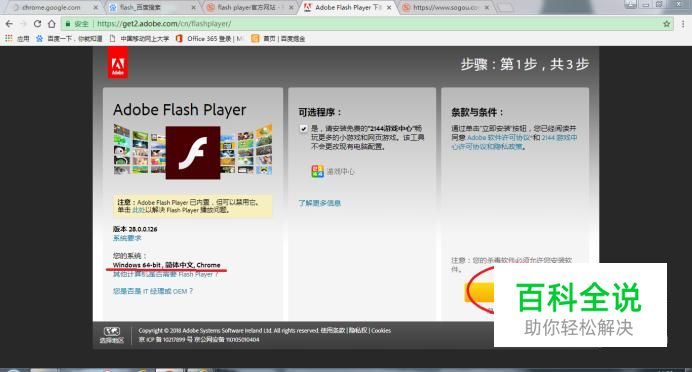Viewport: 692px width, 372px height.
Task: Open the learn more link under optional offer
Action: pyautogui.click(x=320, y=203)
